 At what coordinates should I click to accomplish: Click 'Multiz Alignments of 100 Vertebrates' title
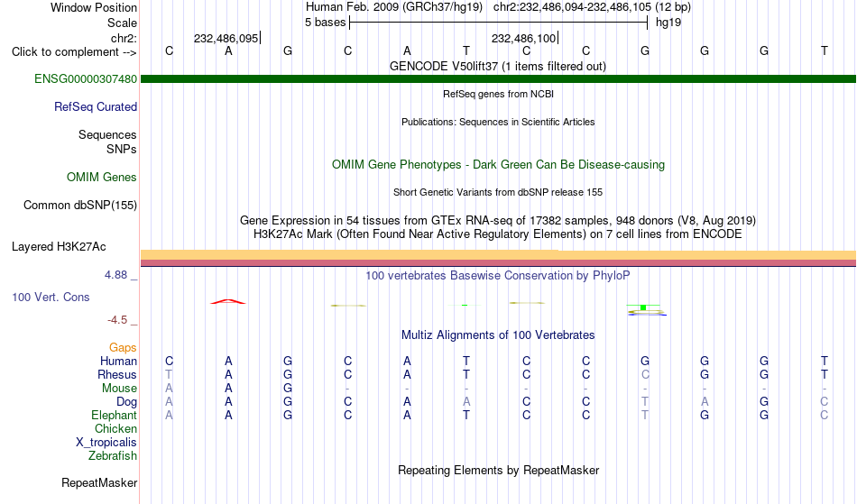(498, 335)
